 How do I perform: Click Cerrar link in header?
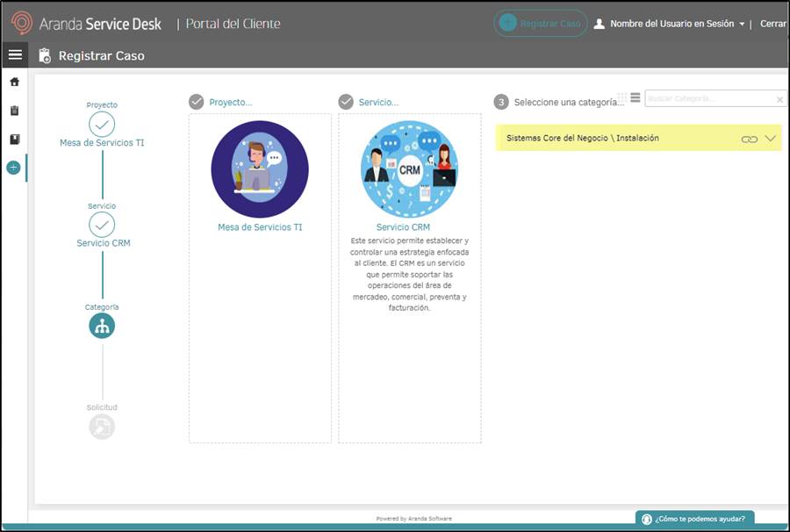pyautogui.click(x=772, y=24)
